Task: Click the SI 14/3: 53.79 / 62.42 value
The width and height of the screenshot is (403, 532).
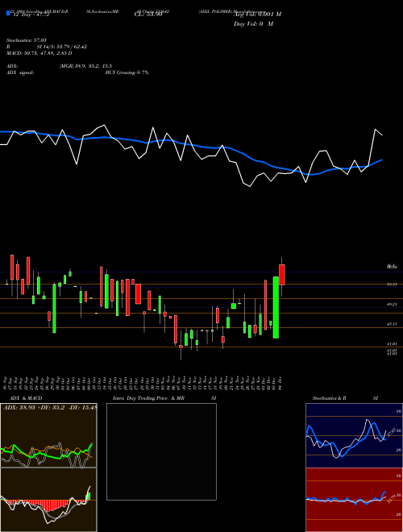Action: 62,47
